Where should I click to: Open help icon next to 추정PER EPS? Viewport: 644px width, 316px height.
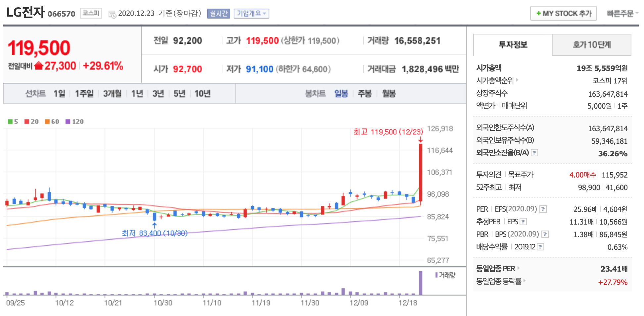(523, 222)
